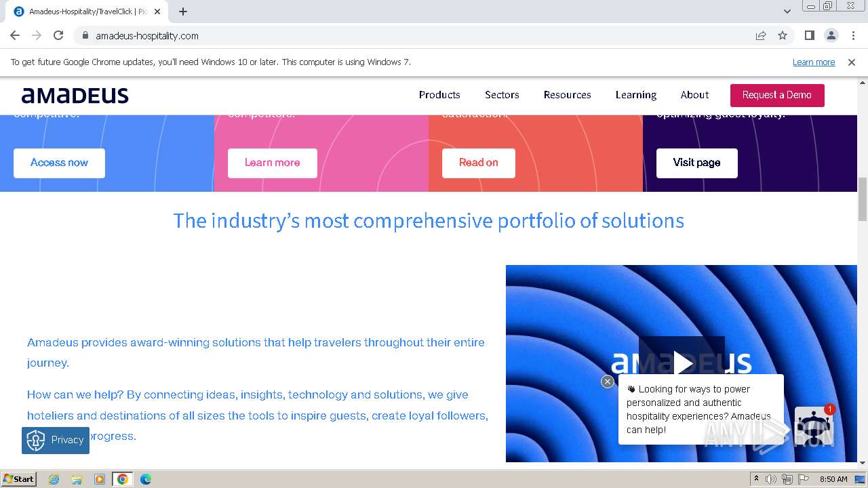The height and width of the screenshot is (488, 868).
Task: Open the Privacy preferences badge
Action: click(56, 441)
